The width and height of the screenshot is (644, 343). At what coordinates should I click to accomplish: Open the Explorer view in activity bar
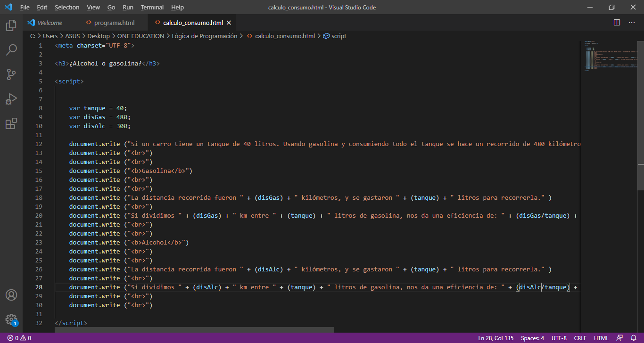click(x=11, y=25)
